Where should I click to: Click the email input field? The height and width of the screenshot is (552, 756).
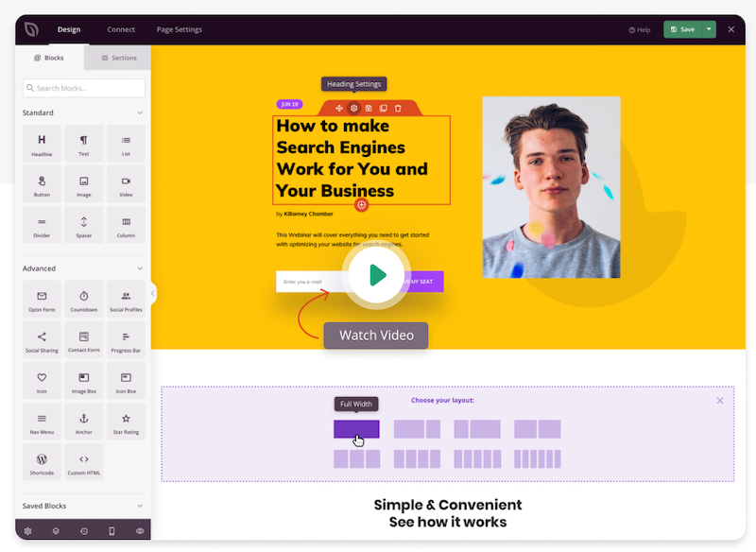pyautogui.click(x=314, y=282)
